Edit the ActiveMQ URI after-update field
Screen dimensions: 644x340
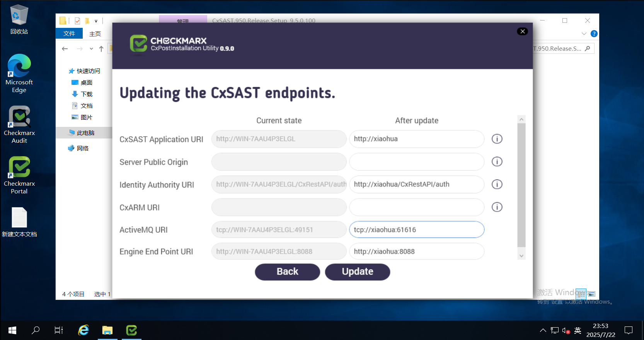[417, 230]
